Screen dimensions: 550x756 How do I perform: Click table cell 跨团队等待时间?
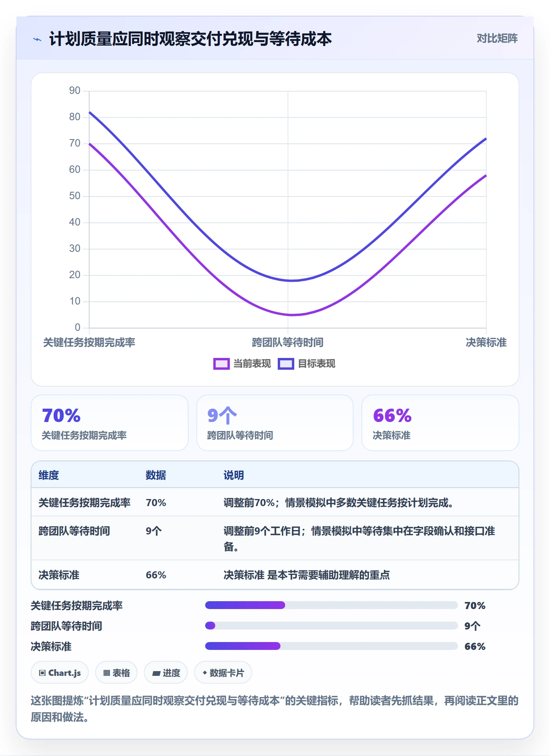click(74, 531)
